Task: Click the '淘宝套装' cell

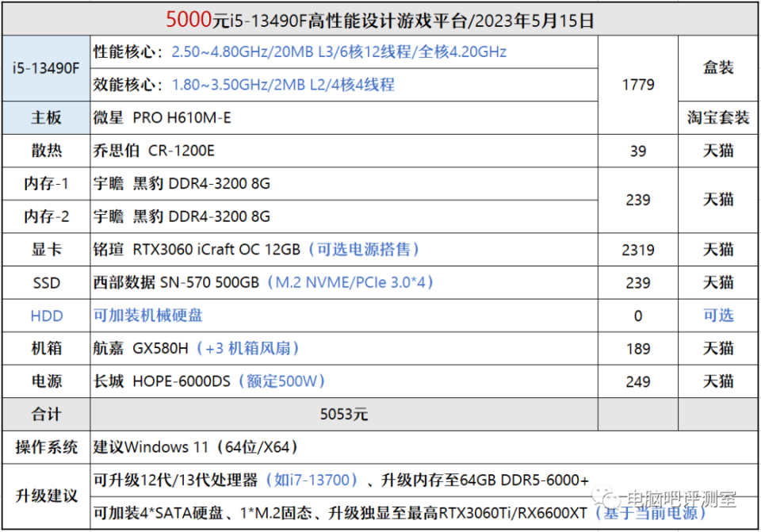Action: pyautogui.click(x=718, y=118)
